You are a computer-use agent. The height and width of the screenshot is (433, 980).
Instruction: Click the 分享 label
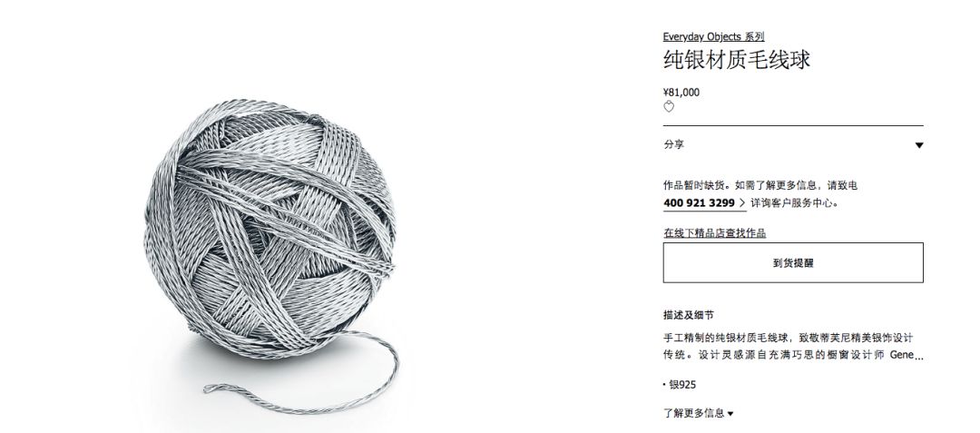click(x=673, y=145)
